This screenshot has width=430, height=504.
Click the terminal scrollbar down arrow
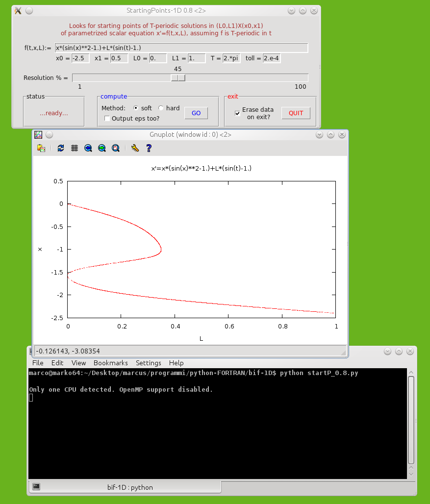[411, 474]
